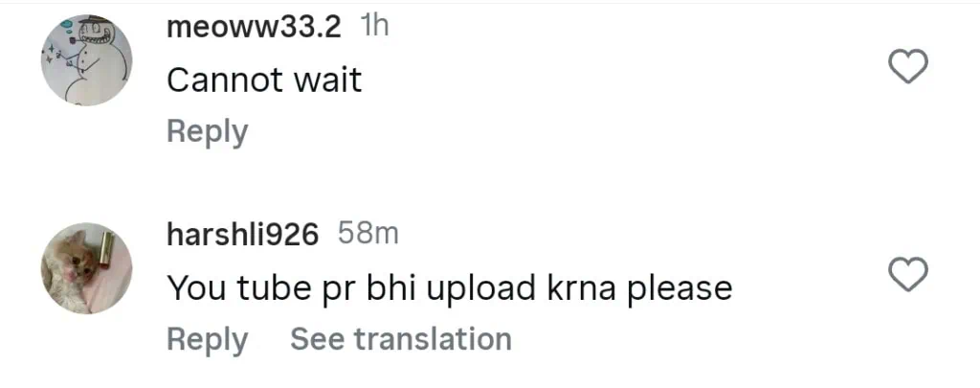980x388 pixels.
Task: Like the "Cannot wait" comment with heart
Action: [908, 67]
